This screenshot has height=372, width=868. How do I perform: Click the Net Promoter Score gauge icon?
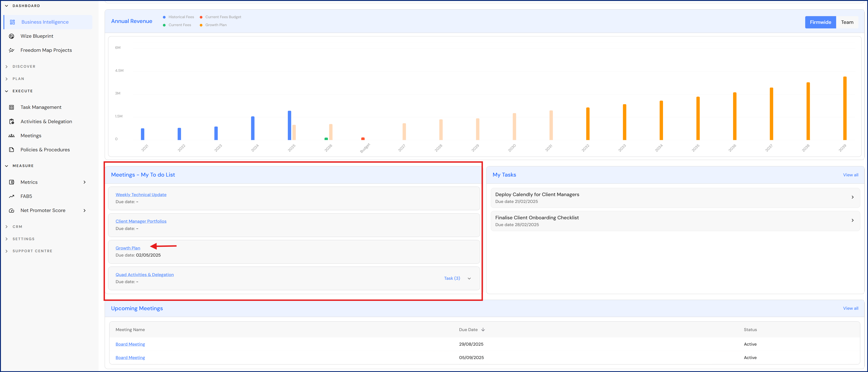11,211
